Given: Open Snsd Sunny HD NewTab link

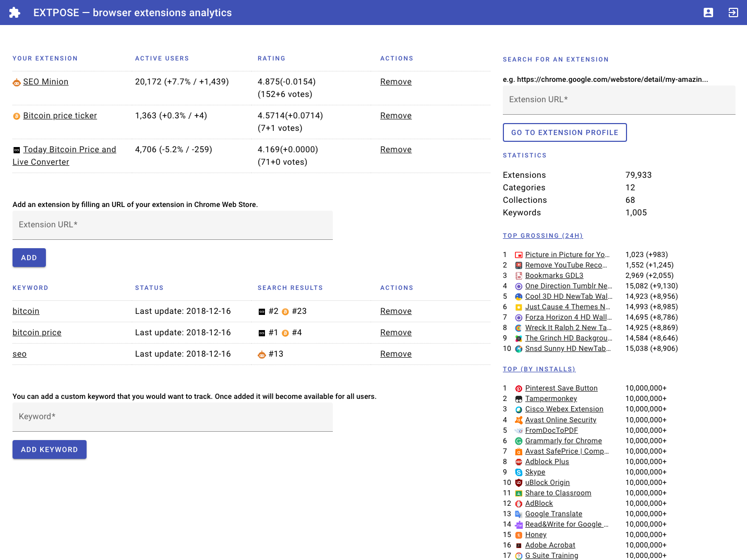Looking at the screenshot, I should (568, 348).
